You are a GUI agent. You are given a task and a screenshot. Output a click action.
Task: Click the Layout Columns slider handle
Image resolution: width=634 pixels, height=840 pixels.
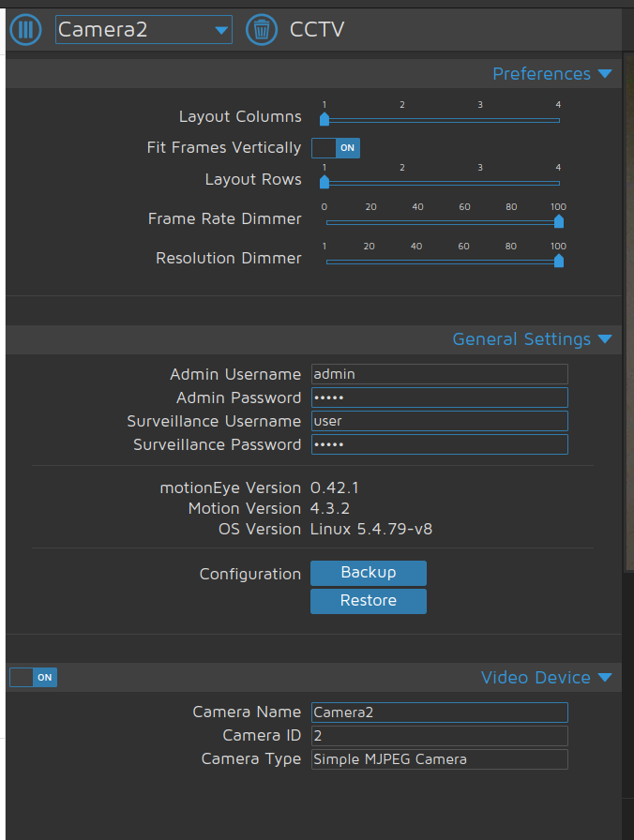325,120
